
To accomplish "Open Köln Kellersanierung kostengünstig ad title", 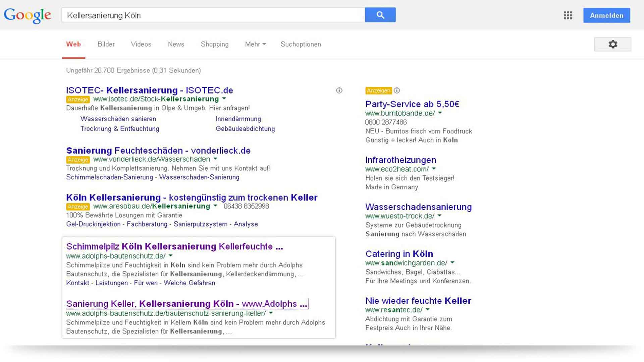I will 192,197.
